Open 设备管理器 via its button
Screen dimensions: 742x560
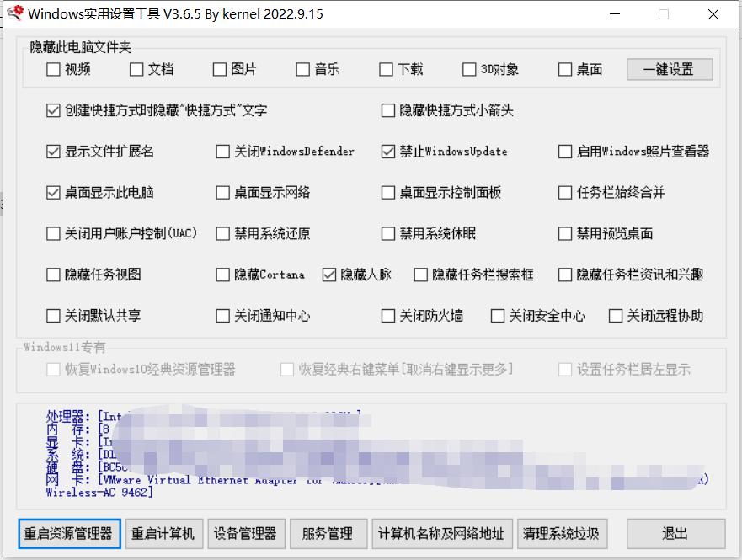tap(246, 533)
